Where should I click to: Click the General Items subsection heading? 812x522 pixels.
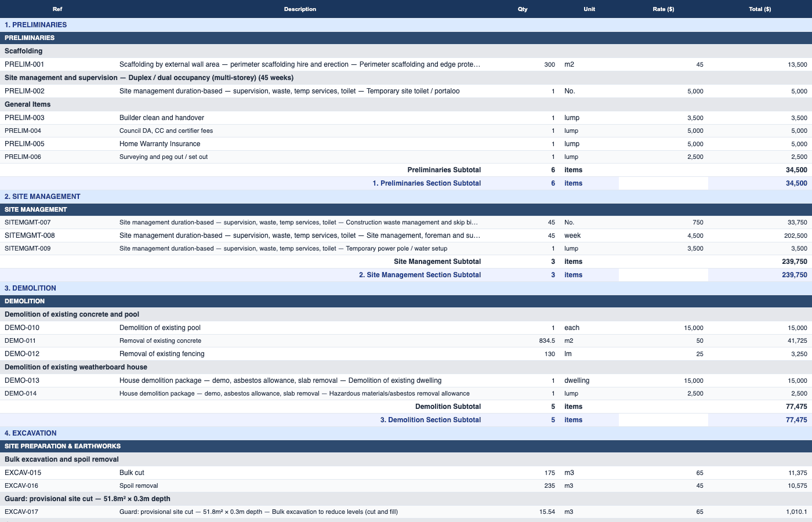[x=27, y=104]
